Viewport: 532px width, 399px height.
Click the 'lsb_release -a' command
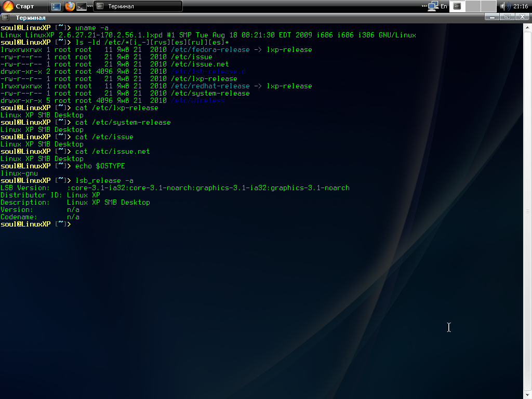point(104,181)
